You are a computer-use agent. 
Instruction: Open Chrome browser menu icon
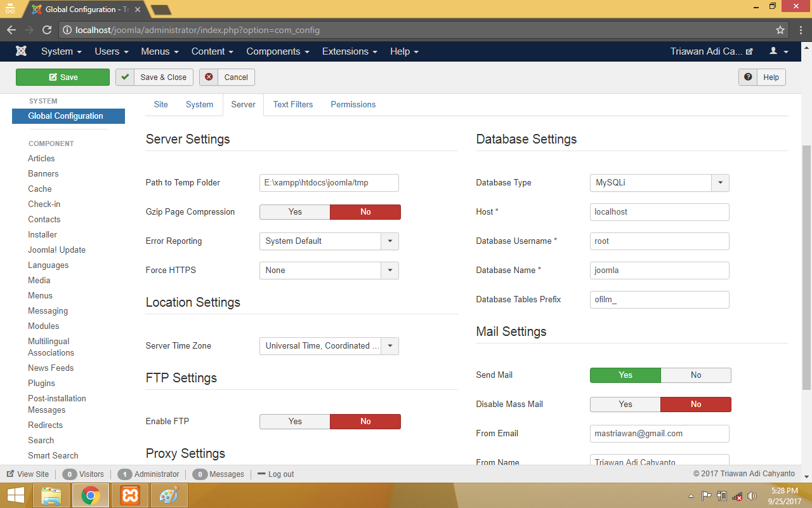pyautogui.click(x=800, y=30)
